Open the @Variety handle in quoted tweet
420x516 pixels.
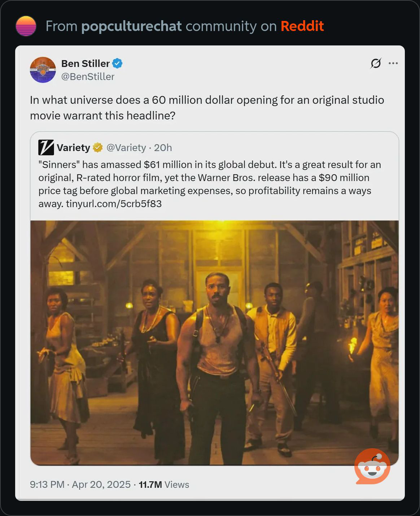pyautogui.click(x=126, y=147)
